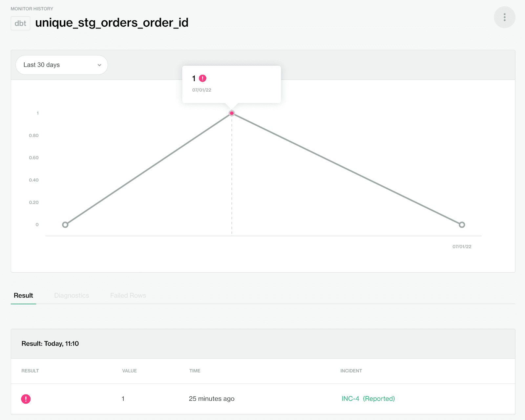This screenshot has width=525, height=420.
Task: Click the dbt badge beside the monitor name
Action: click(x=20, y=23)
